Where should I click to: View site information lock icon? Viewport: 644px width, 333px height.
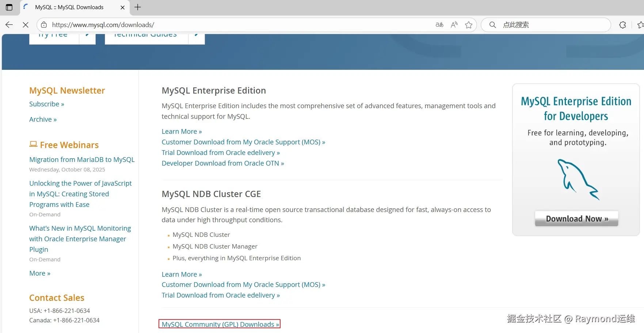[44, 25]
